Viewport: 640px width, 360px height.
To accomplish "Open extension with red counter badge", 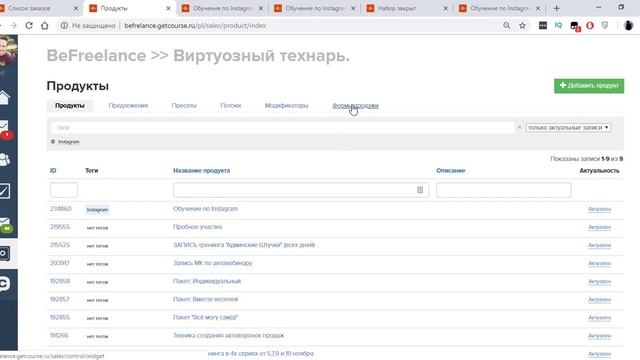I will point(575,27).
